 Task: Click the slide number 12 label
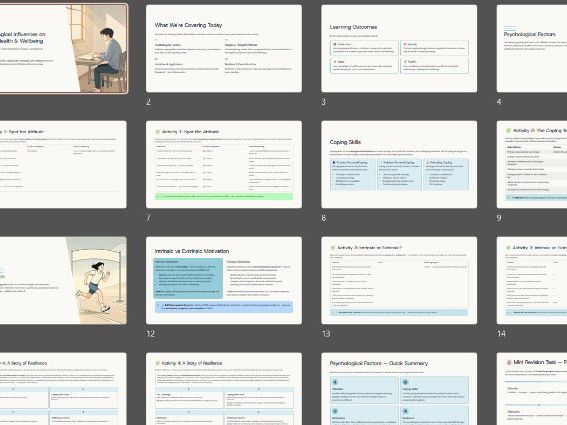(150, 334)
